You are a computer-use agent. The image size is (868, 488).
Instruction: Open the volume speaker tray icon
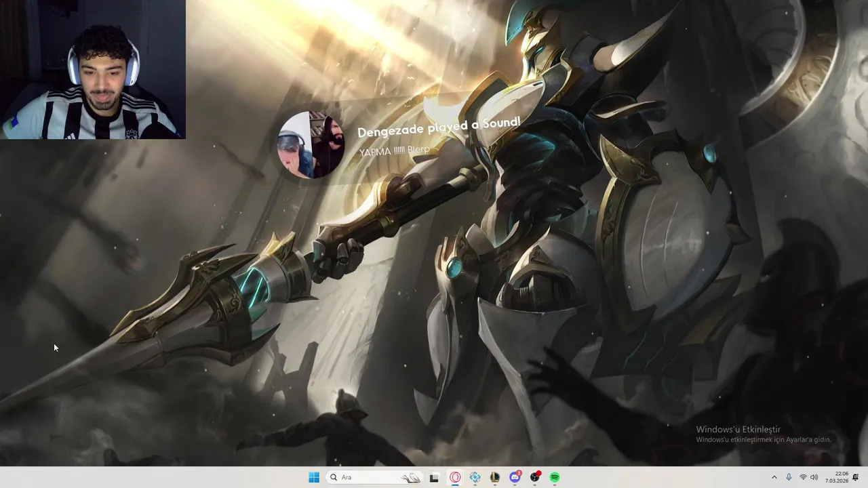point(814,477)
